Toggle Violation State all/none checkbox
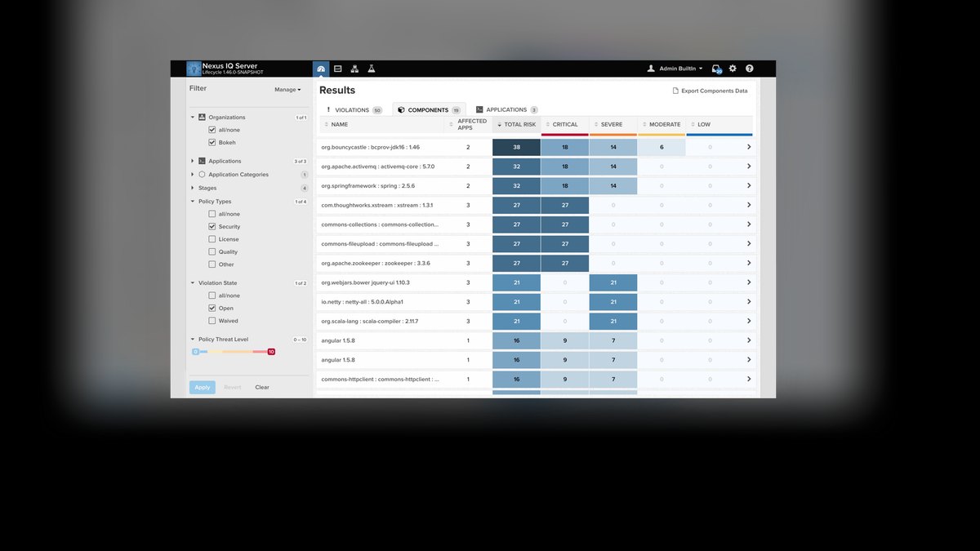980x551 pixels. click(212, 295)
